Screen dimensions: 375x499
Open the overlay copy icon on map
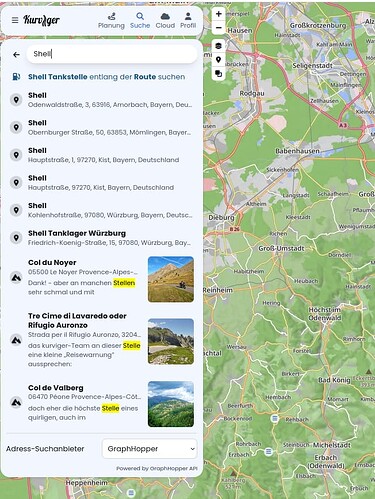tap(219, 73)
